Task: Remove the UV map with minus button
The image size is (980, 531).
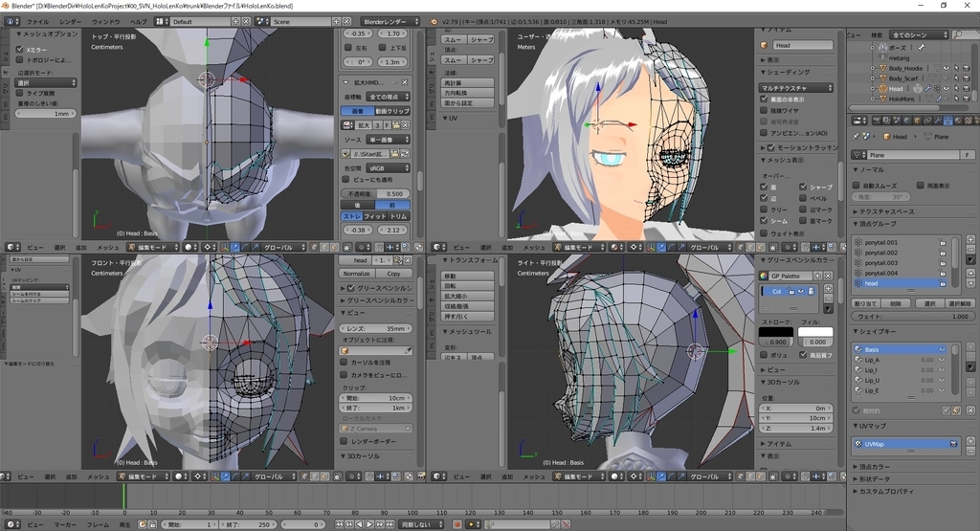Action: [x=970, y=451]
